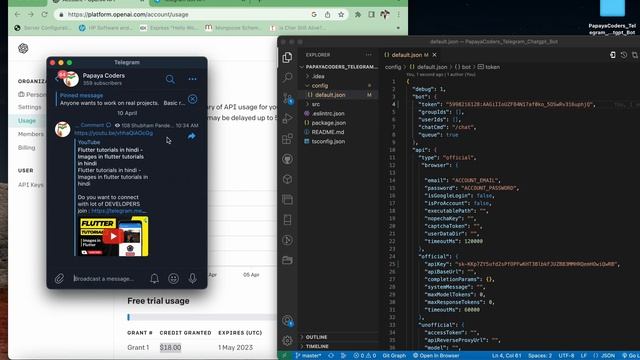Expand the TIMELINE section
This screenshot has height=360, width=640.
click(x=317, y=347)
